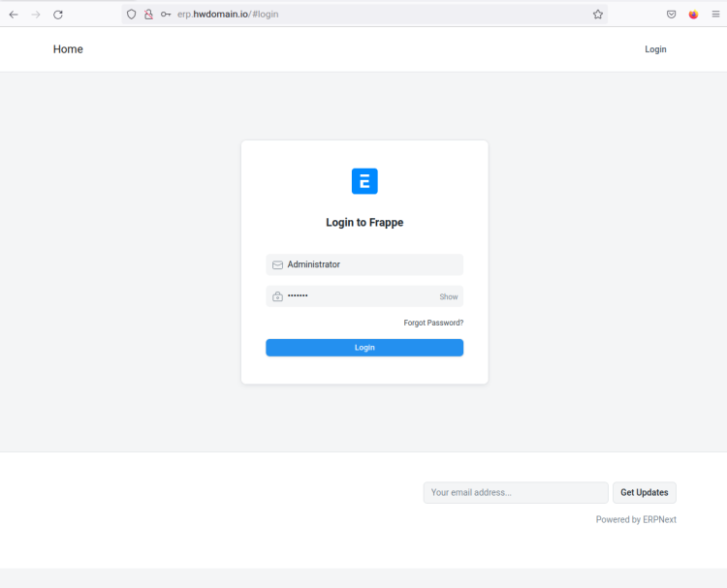Go back using the browser back arrow
This screenshot has height=588, width=727.
(14, 15)
